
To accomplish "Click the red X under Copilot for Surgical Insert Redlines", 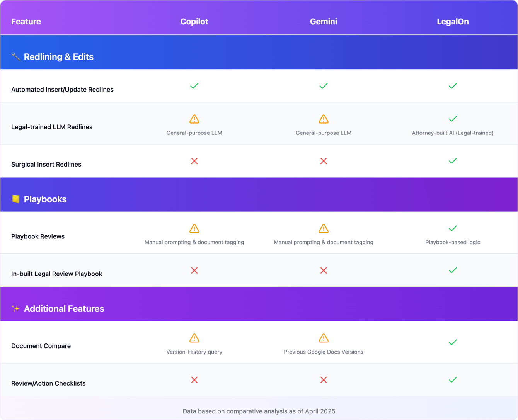I will [194, 161].
